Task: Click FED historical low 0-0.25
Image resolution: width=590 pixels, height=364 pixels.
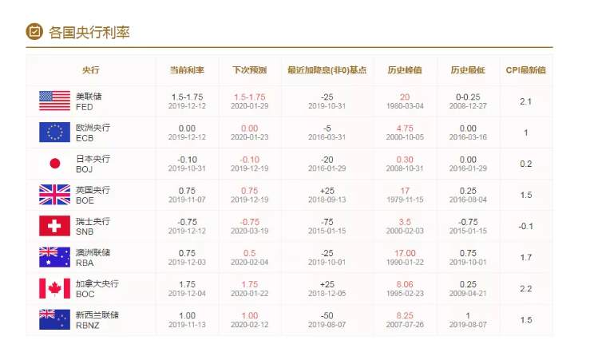Action: point(468,97)
